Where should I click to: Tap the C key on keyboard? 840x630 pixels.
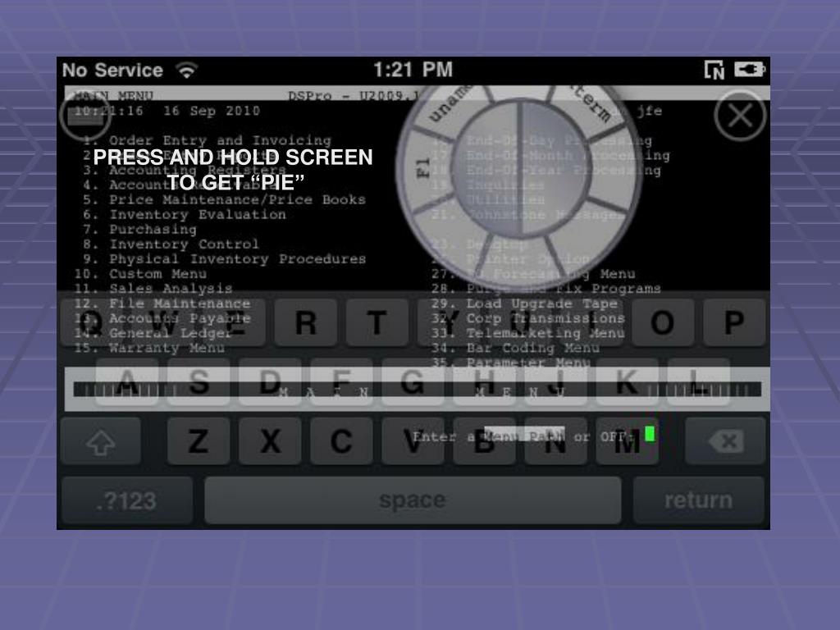341,441
